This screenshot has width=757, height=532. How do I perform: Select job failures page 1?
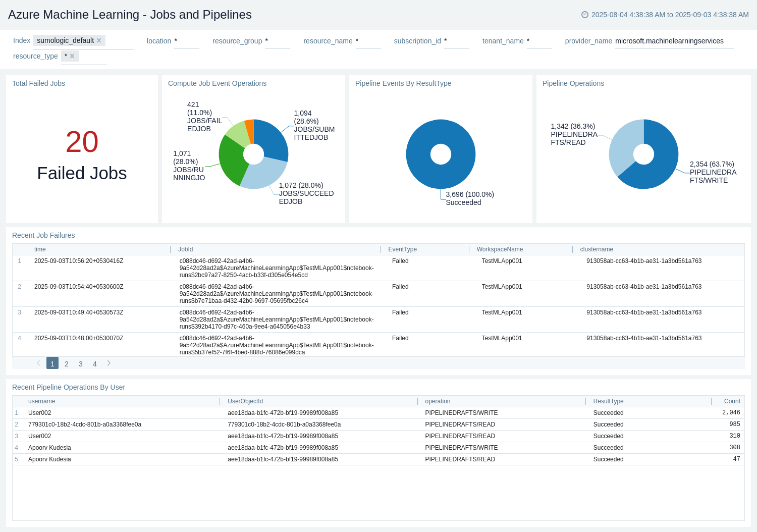52,363
